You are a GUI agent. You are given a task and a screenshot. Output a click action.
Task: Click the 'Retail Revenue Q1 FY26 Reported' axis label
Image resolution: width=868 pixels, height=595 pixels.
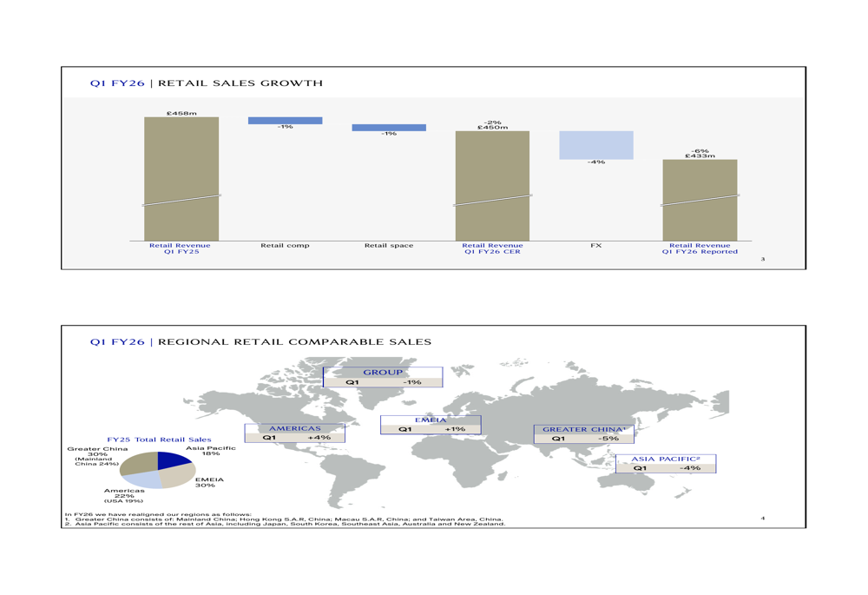pyautogui.click(x=700, y=249)
